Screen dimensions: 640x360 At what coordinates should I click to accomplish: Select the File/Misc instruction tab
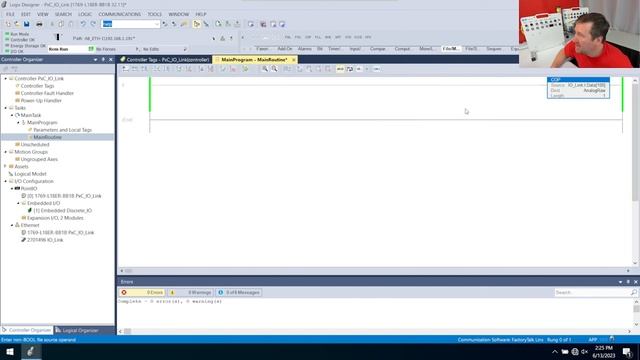[x=451, y=49]
